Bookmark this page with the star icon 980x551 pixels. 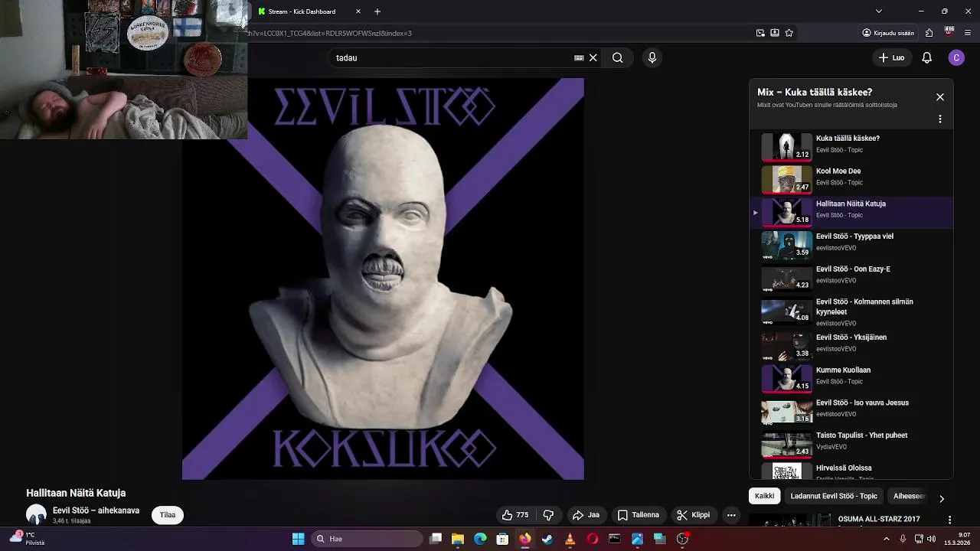click(789, 33)
